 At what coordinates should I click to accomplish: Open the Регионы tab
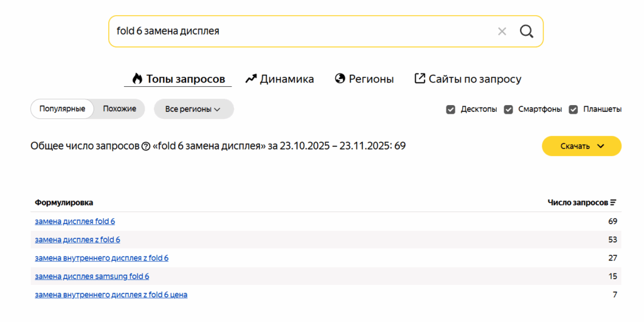[x=364, y=79]
